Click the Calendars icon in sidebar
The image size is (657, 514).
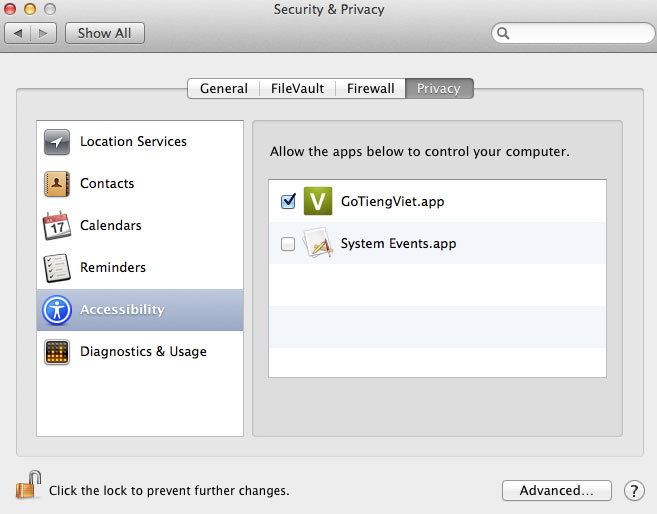pyautogui.click(x=57, y=226)
